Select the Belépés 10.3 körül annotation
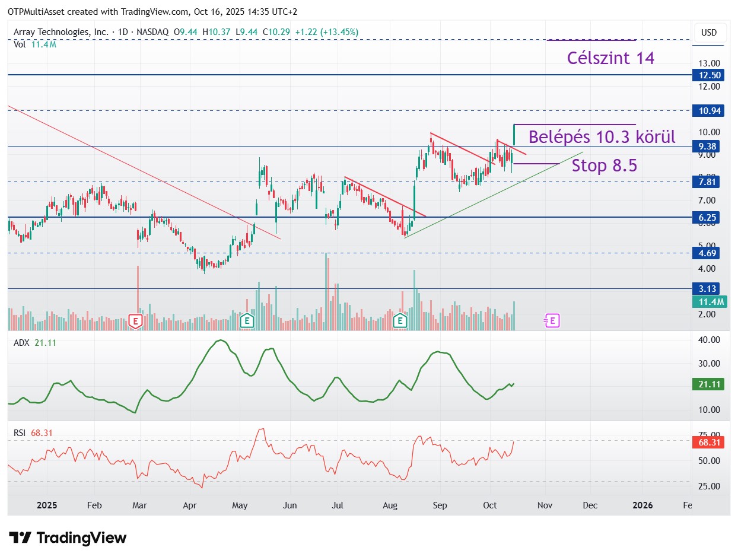The height and width of the screenshot is (560, 738). 602,137
